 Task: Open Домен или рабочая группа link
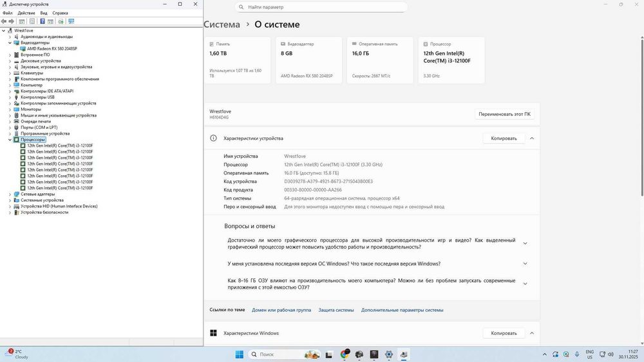[x=281, y=310]
